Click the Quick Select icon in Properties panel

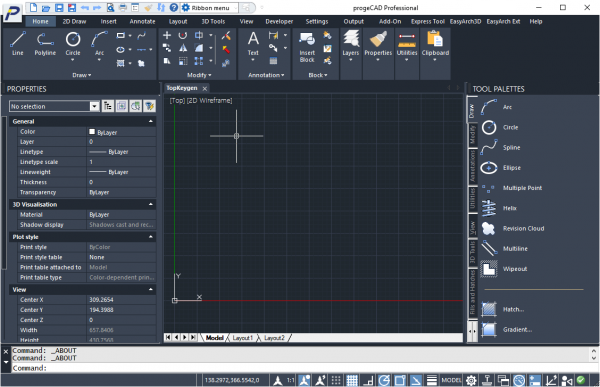tap(149, 106)
